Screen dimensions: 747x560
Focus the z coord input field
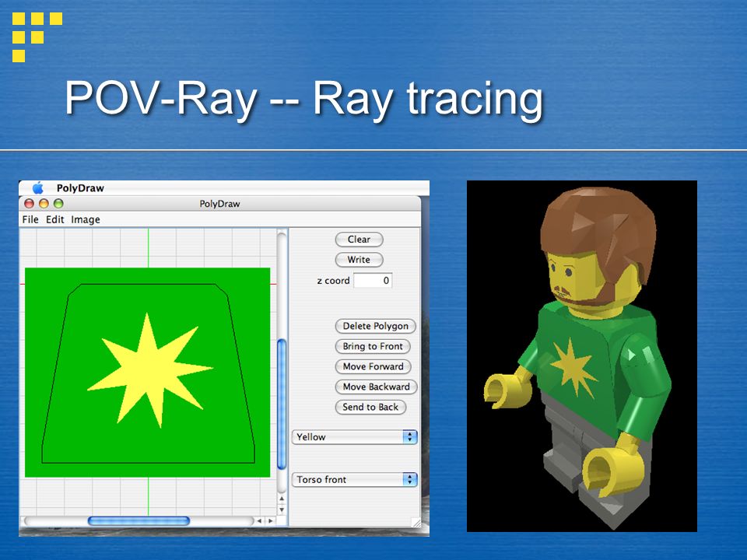coord(373,281)
